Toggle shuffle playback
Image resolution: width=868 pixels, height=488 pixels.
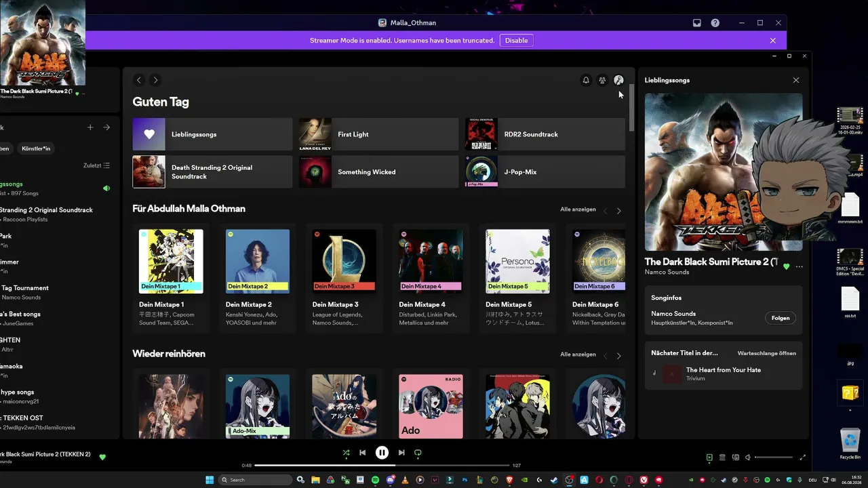pyautogui.click(x=346, y=453)
